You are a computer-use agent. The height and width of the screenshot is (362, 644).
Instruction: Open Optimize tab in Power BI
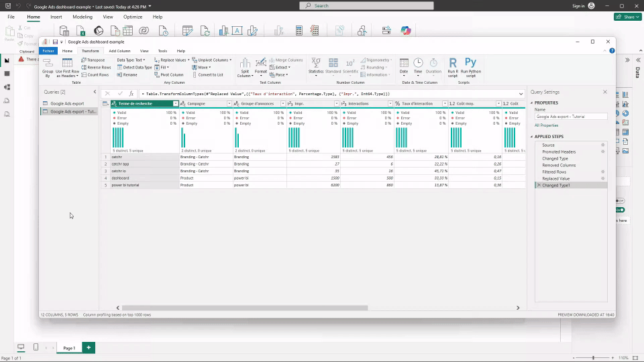[133, 17]
